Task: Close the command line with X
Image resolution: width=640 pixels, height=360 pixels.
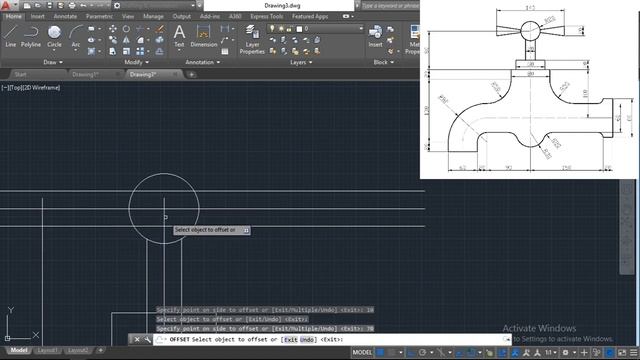Action: tap(137, 340)
